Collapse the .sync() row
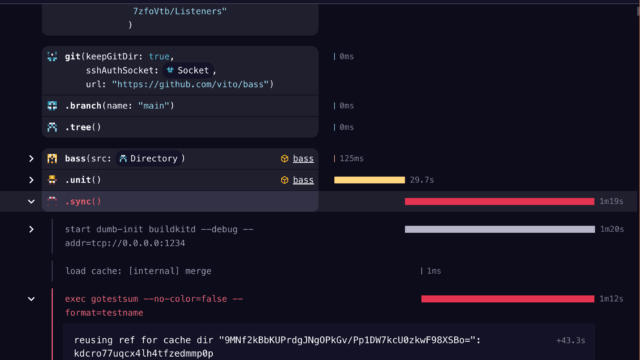Image resolution: width=640 pixels, height=360 pixels. point(31,201)
